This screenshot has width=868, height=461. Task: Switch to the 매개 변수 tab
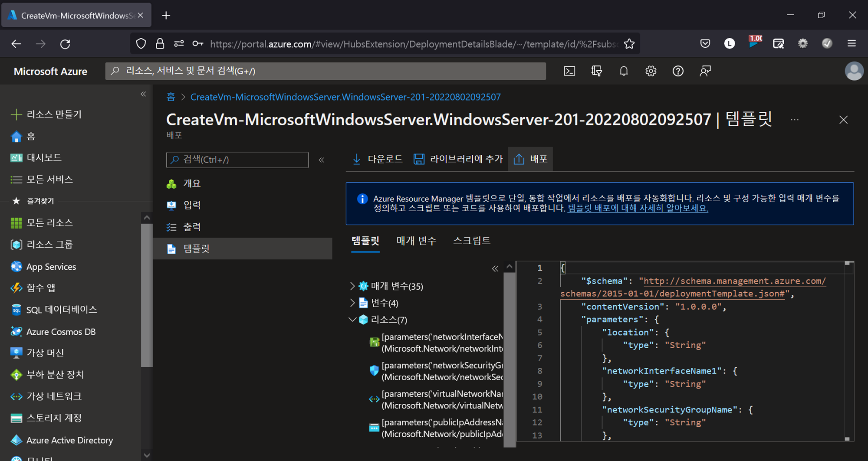(x=416, y=241)
